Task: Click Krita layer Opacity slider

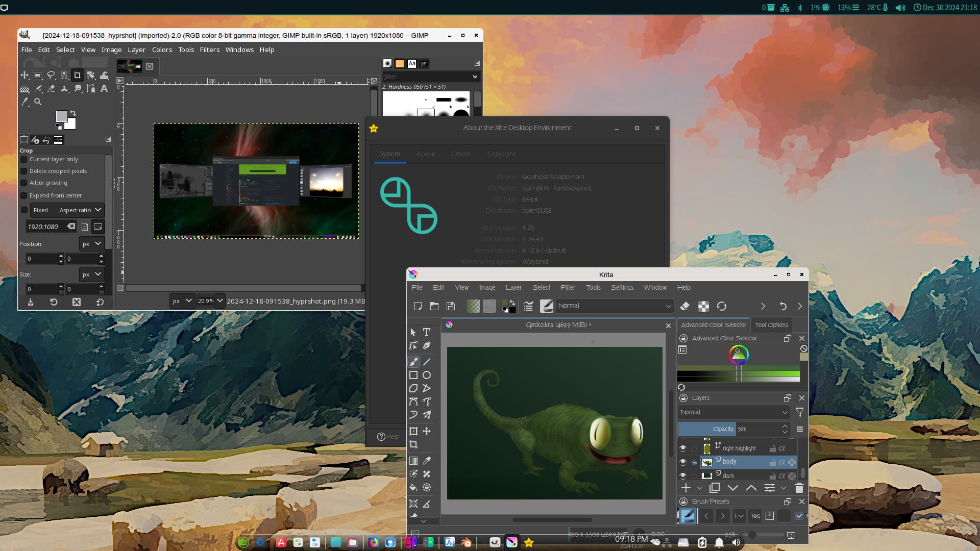Action: pyautogui.click(x=730, y=429)
